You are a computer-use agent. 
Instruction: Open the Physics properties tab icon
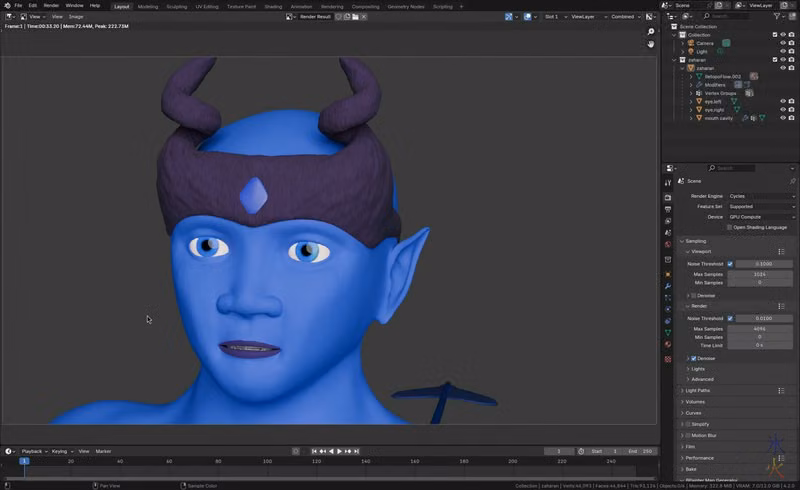point(668,309)
